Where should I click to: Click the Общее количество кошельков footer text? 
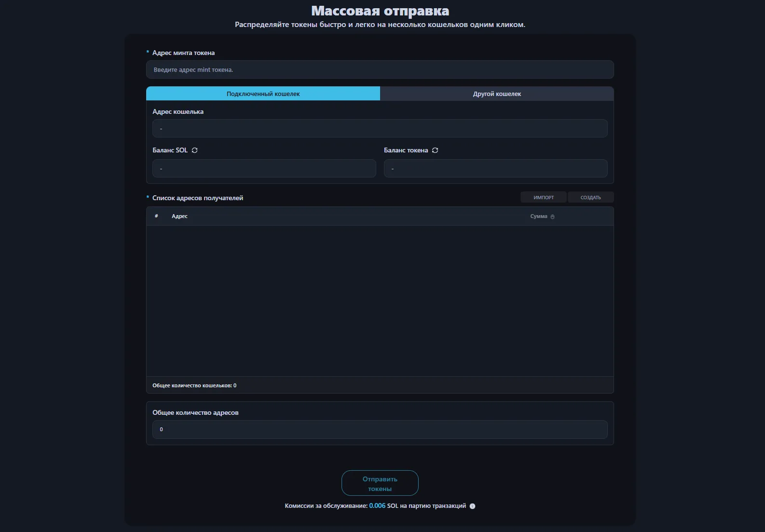pyautogui.click(x=194, y=386)
